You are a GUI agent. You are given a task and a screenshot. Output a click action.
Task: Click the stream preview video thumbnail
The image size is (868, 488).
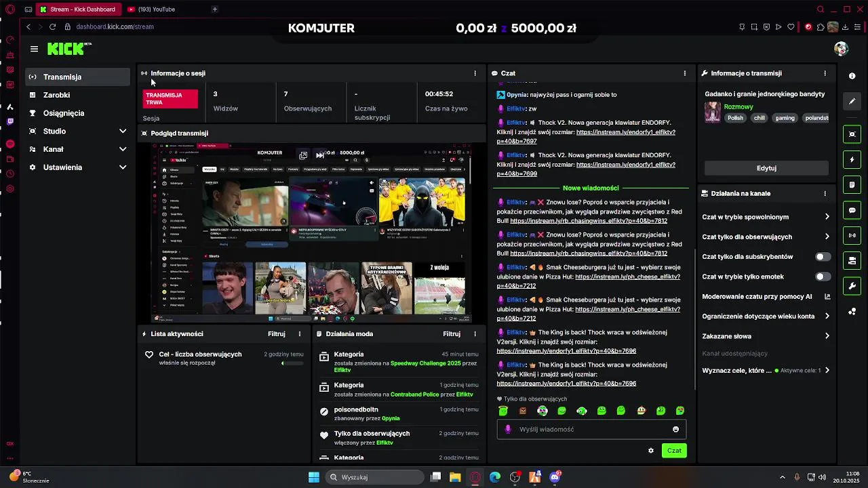(x=311, y=234)
